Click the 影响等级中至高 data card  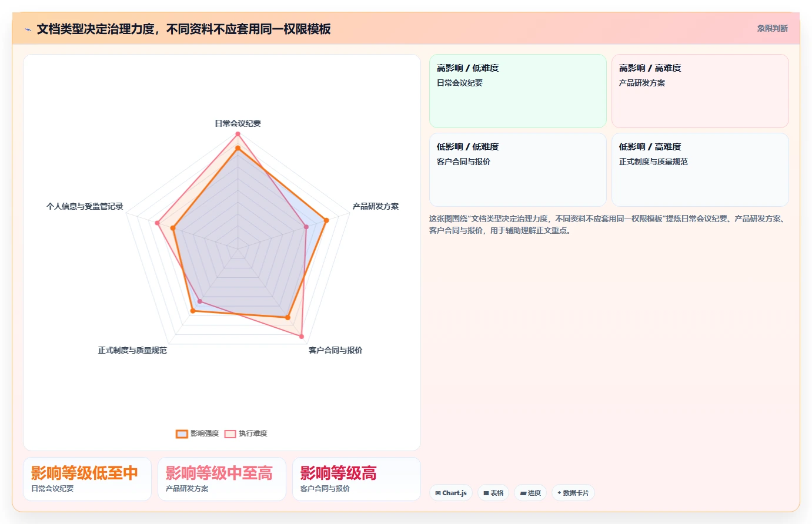[x=222, y=479]
